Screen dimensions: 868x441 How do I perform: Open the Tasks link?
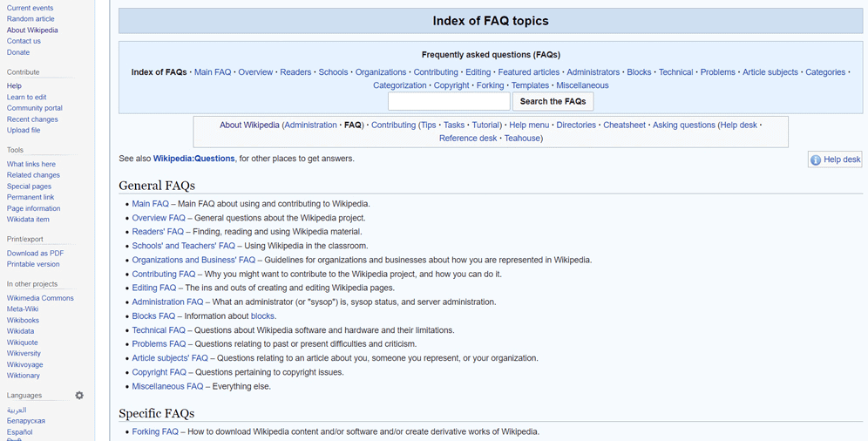[454, 125]
